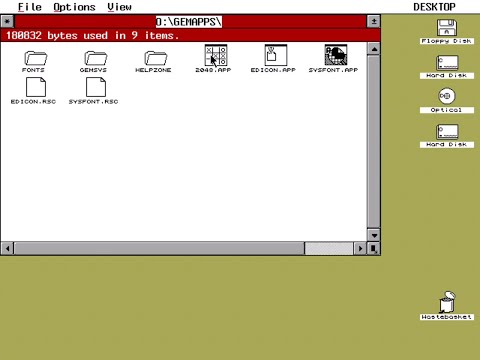Select Hard Disk icon beneath the Optical drive

coord(447,136)
